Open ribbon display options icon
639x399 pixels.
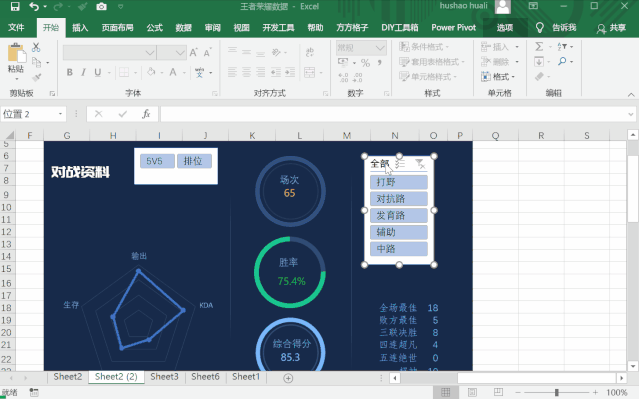click(533, 6)
